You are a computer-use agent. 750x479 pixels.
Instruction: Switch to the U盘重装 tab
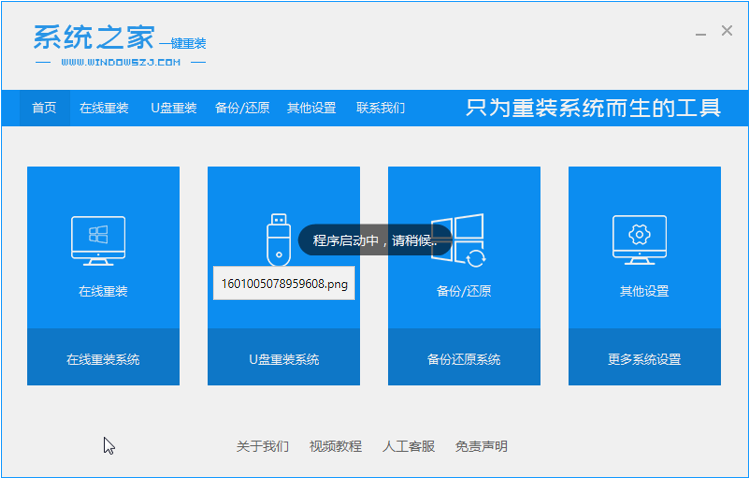click(x=174, y=108)
